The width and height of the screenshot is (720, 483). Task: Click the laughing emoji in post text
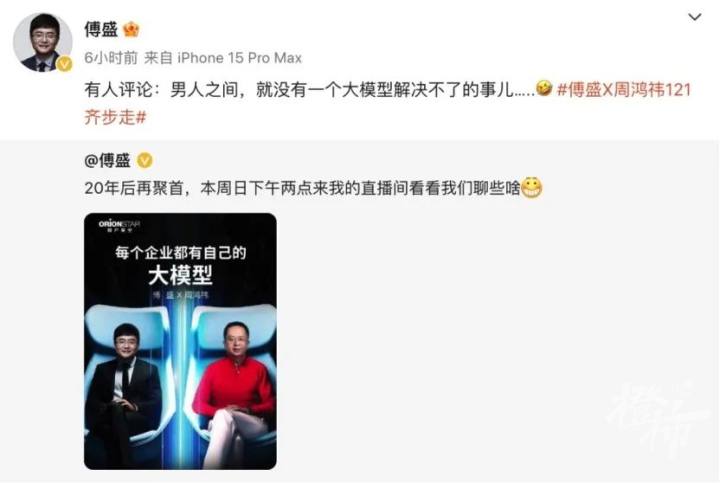[x=544, y=88]
